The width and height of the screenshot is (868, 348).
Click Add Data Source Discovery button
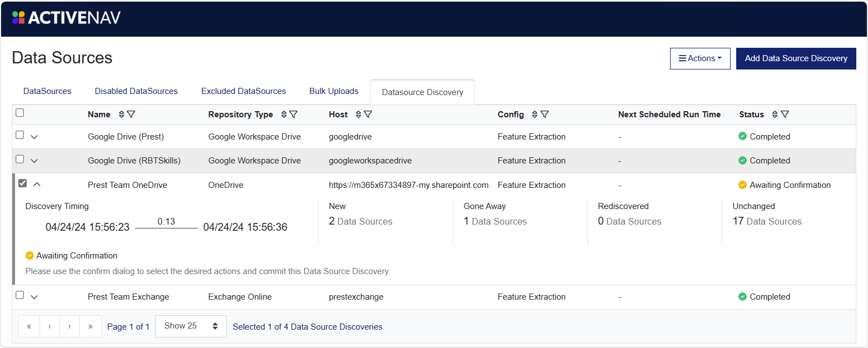pos(796,58)
